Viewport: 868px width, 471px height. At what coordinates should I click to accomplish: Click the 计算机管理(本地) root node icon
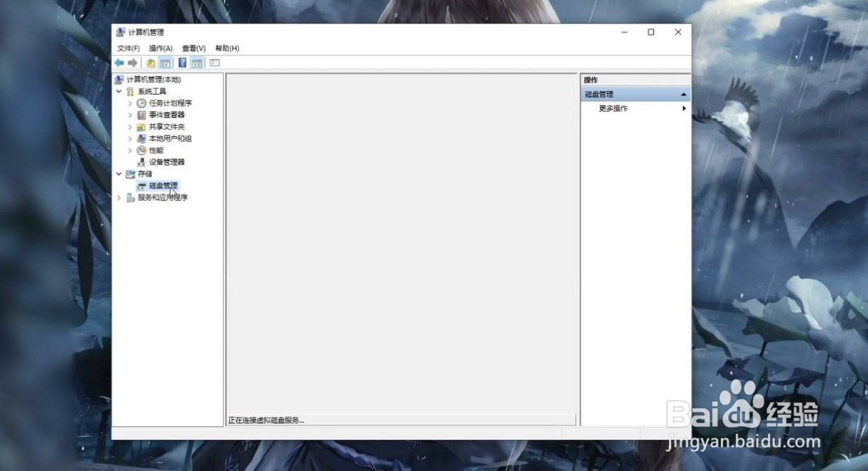[x=119, y=80]
